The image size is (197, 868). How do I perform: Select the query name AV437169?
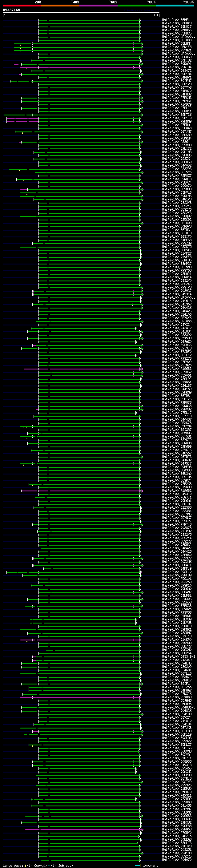pyautogui.click(x=11, y=10)
